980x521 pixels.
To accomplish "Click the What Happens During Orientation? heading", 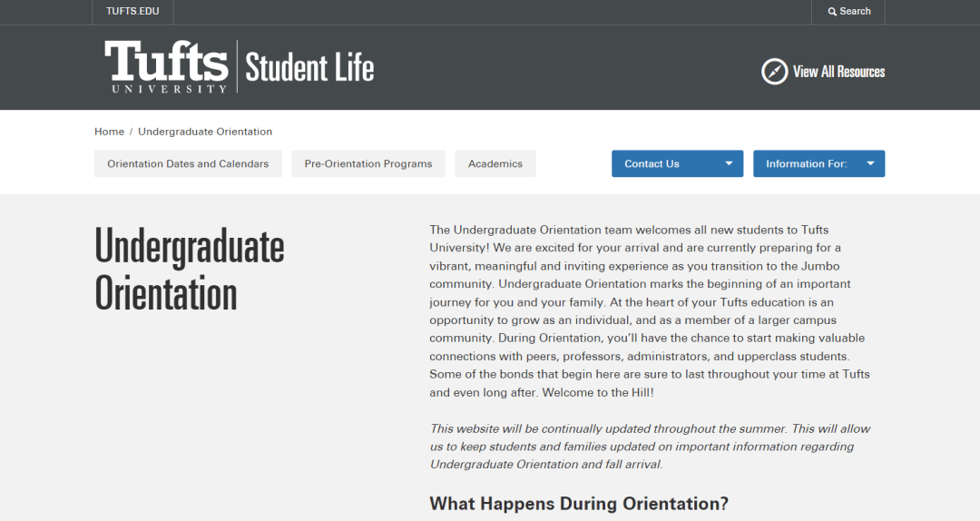I will coord(579,504).
